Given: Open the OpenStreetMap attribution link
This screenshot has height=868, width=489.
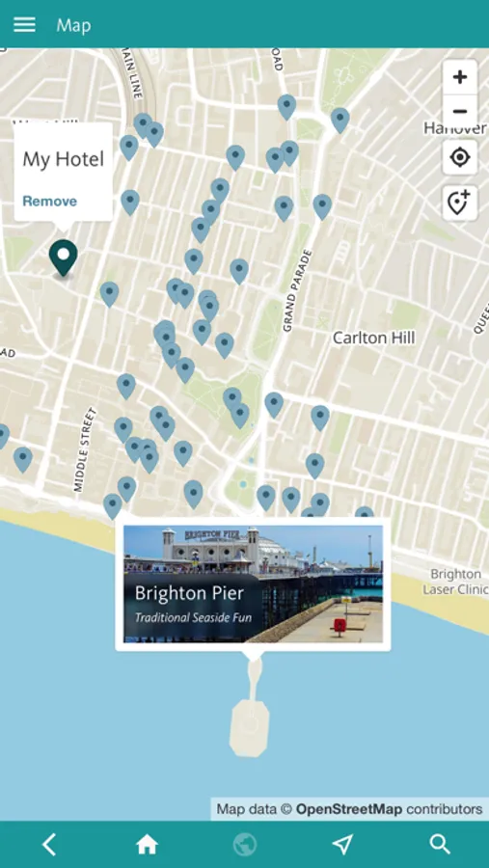Looking at the screenshot, I should 349,809.
